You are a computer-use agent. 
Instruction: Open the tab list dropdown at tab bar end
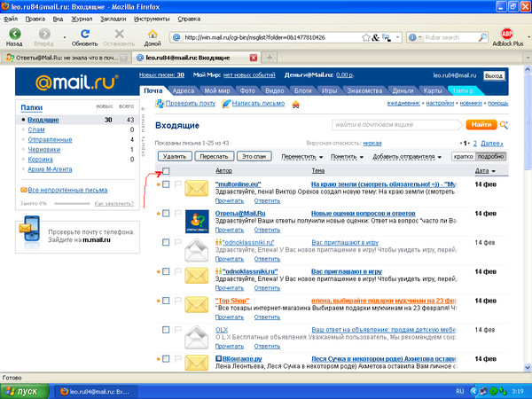pos(528,58)
